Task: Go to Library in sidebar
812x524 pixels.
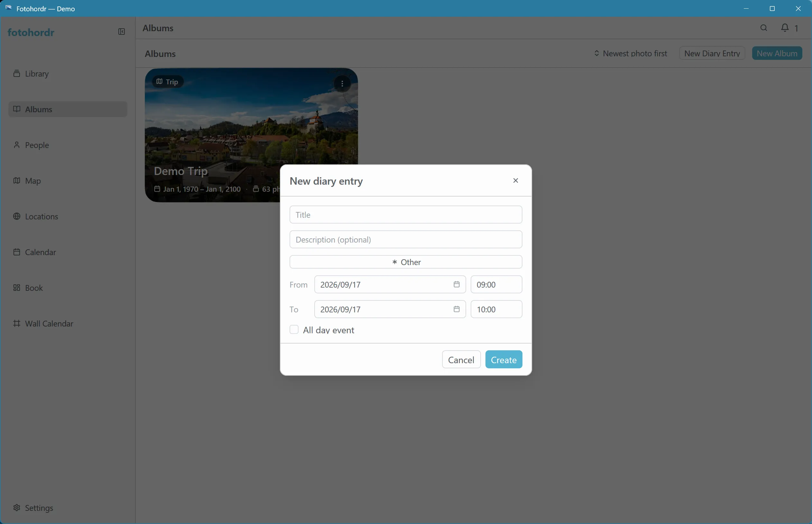Action: coord(68,73)
